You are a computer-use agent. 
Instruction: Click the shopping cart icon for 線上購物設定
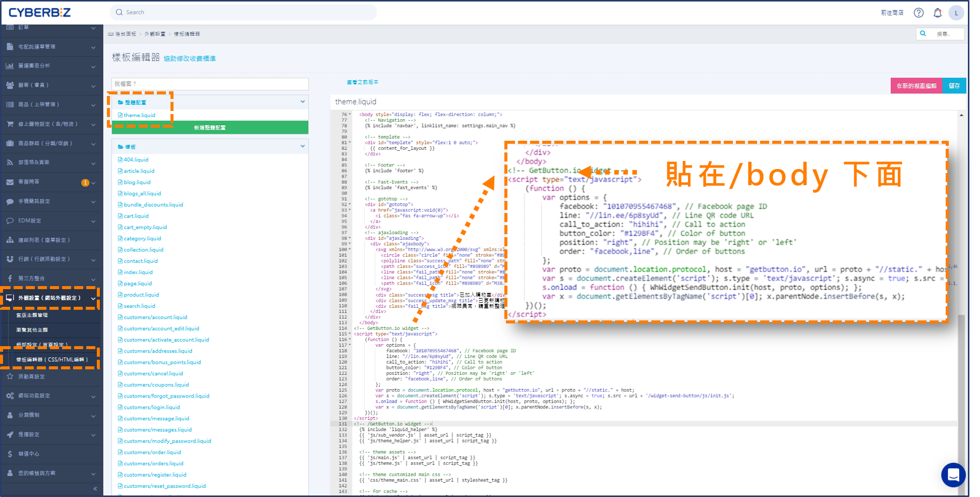[10, 124]
